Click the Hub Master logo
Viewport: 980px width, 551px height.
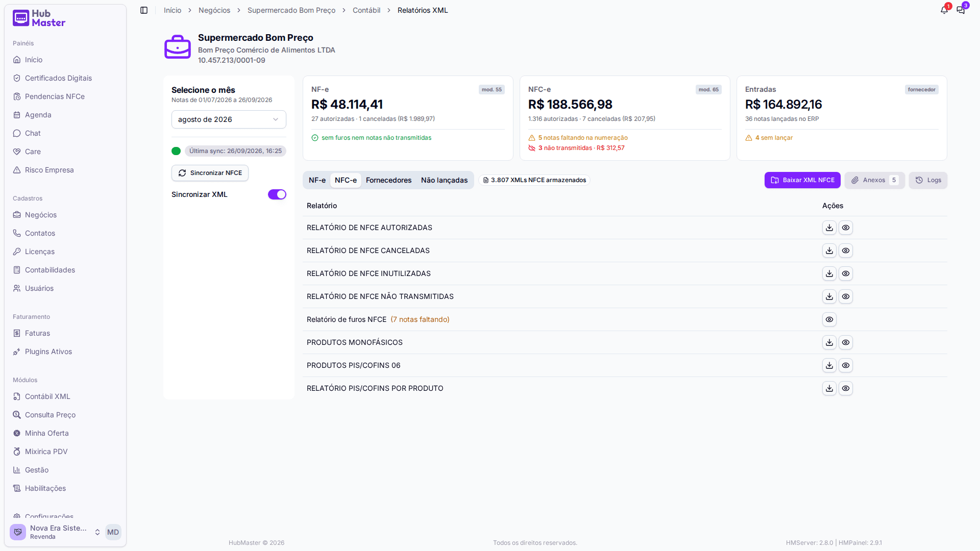39,18
